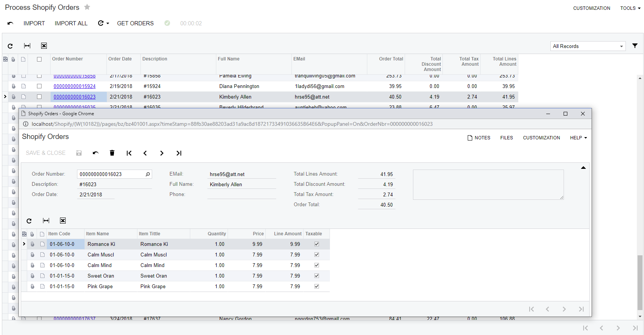Open main window CUSTOMIZATION menu
The height and width of the screenshot is (335, 644).
click(x=592, y=8)
